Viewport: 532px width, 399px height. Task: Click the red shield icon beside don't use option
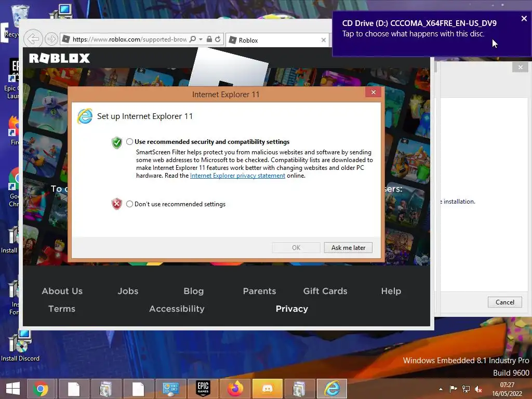[x=117, y=204]
